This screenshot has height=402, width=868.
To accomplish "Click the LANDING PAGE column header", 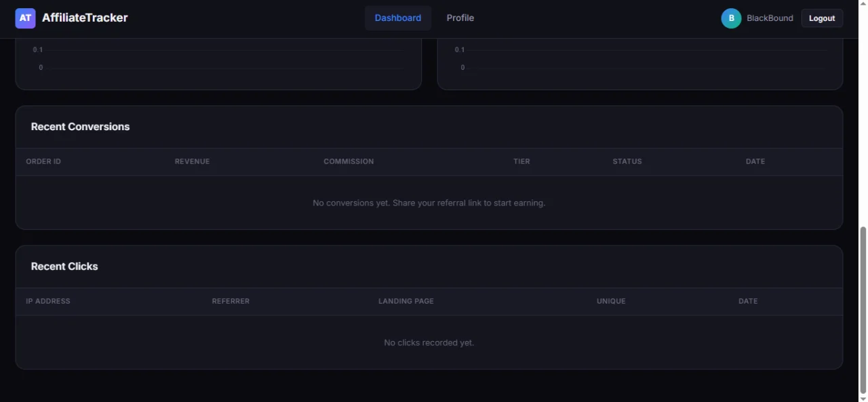I will point(406,301).
